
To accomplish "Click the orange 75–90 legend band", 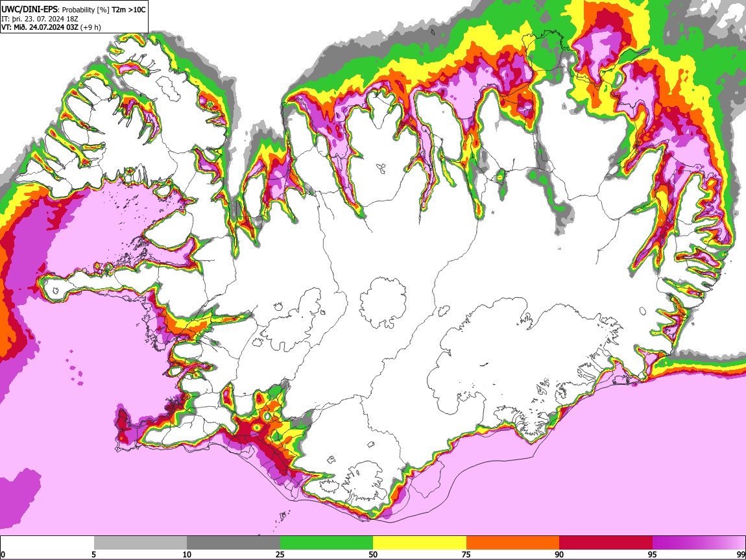I will [512, 543].
